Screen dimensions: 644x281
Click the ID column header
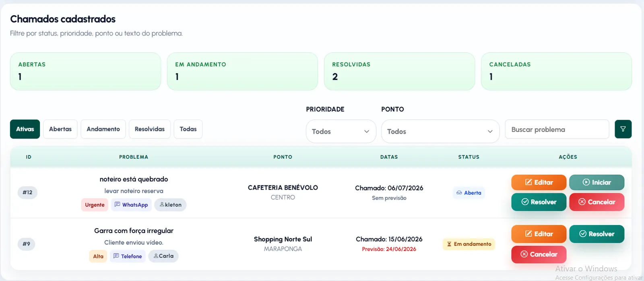(29, 157)
